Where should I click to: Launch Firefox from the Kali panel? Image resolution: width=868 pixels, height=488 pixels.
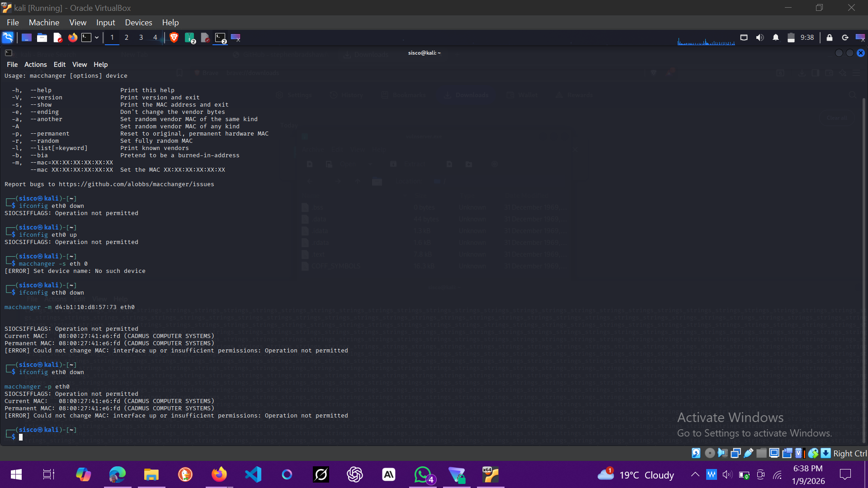[73, 38]
